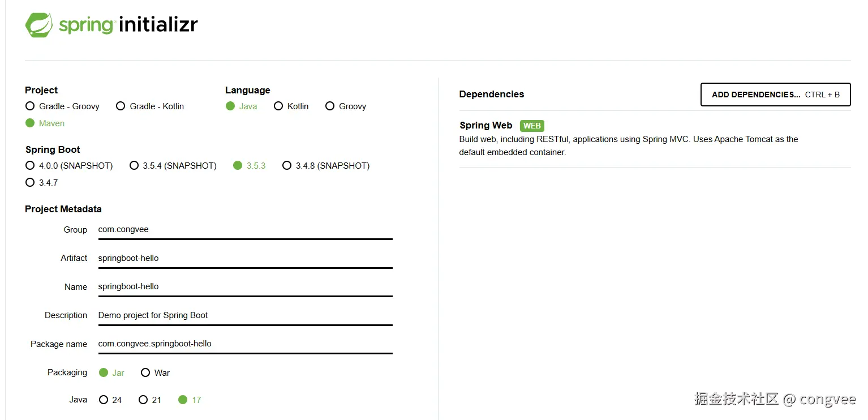
Task: Select Java version 24
Action: (x=104, y=400)
